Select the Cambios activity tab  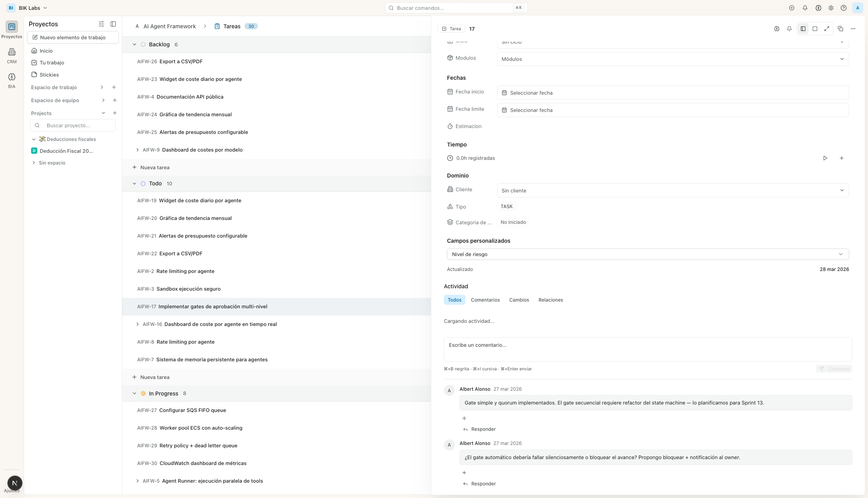[x=519, y=300]
